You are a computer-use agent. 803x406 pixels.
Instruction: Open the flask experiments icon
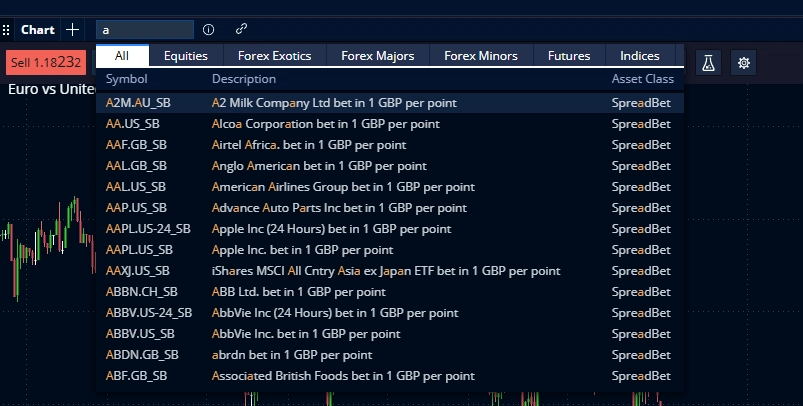tap(708, 63)
